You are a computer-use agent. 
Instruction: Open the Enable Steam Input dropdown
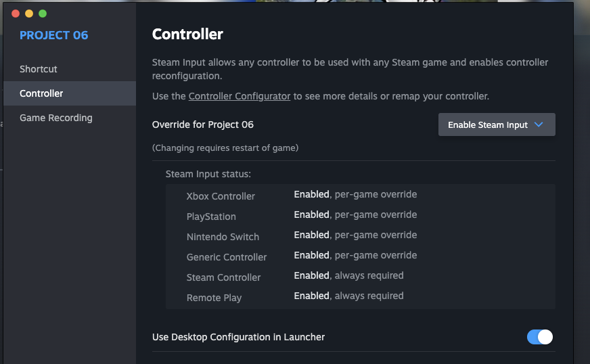[497, 124]
